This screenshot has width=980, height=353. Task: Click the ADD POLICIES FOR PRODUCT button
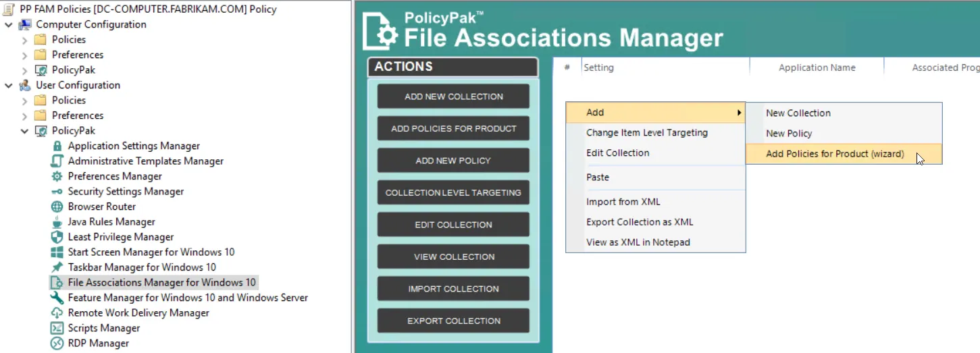click(x=453, y=128)
